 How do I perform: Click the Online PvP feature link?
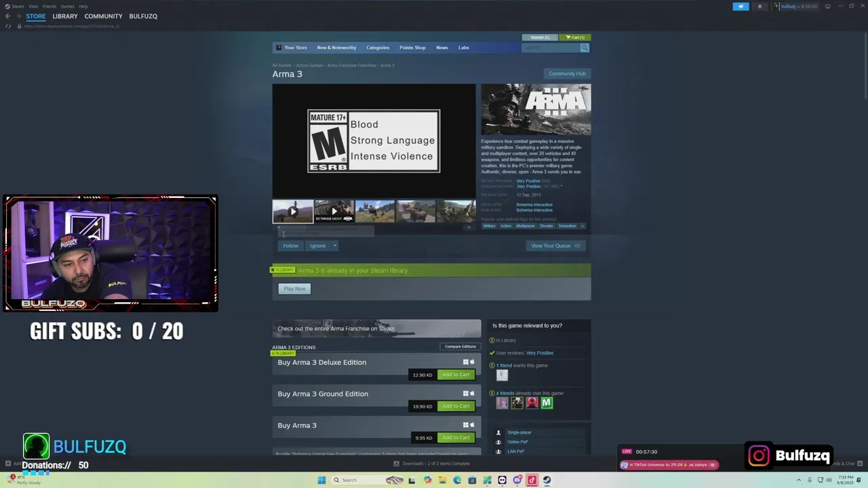[x=517, y=442]
